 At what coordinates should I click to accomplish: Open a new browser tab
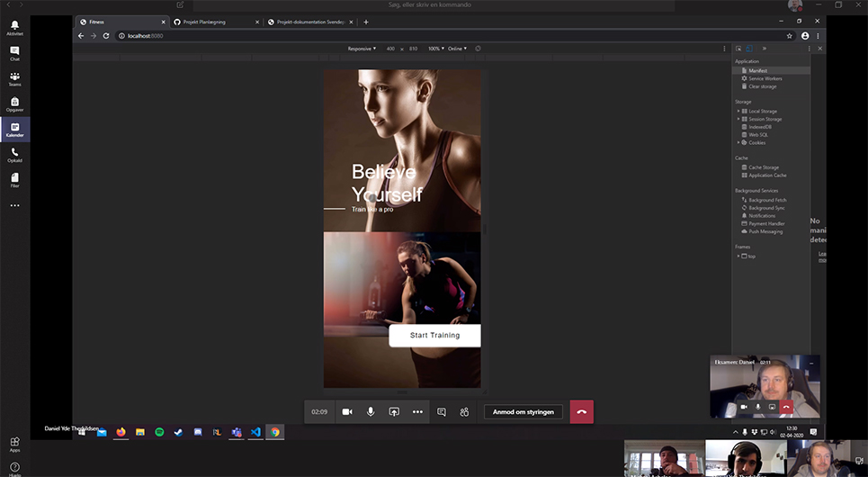(366, 22)
